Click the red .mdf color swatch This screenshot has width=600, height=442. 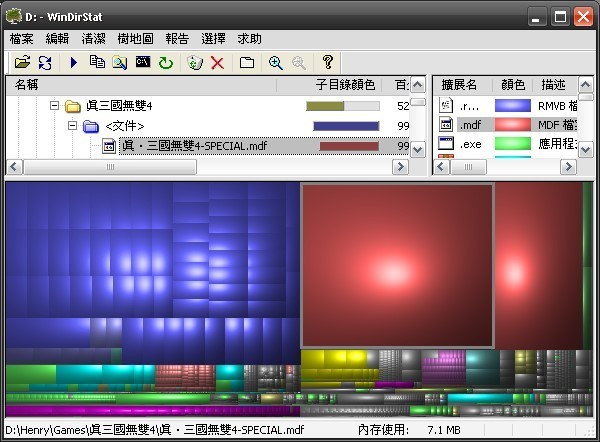513,125
